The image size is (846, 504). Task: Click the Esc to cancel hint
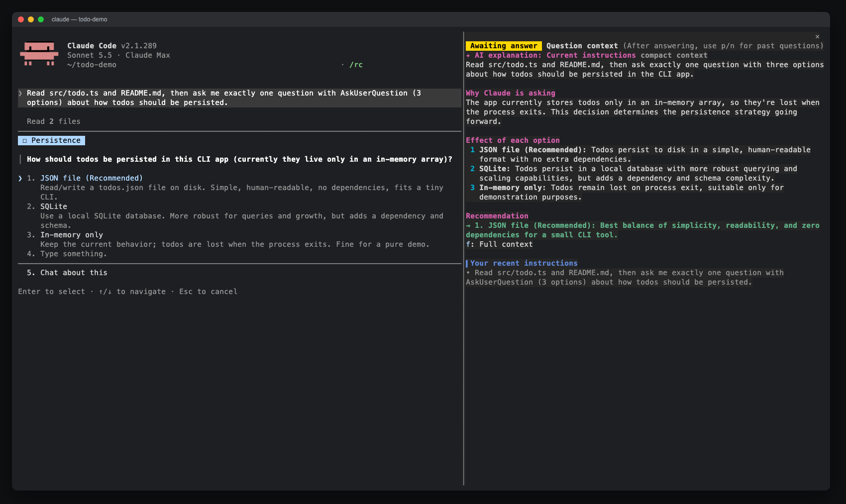pyautogui.click(x=208, y=292)
